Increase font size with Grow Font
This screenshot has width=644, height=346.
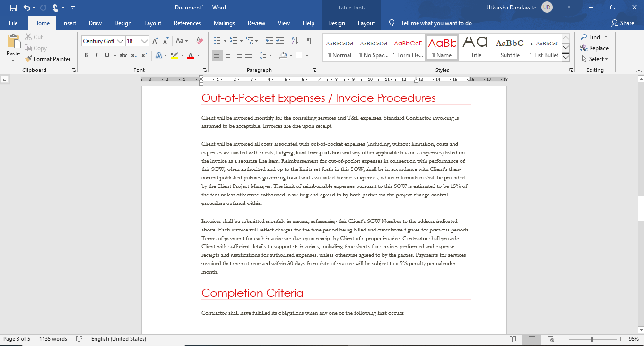(155, 41)
